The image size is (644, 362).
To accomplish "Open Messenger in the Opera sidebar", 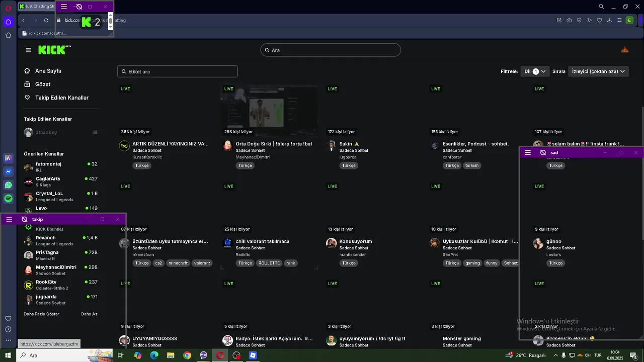I will [x=9, y=171].
